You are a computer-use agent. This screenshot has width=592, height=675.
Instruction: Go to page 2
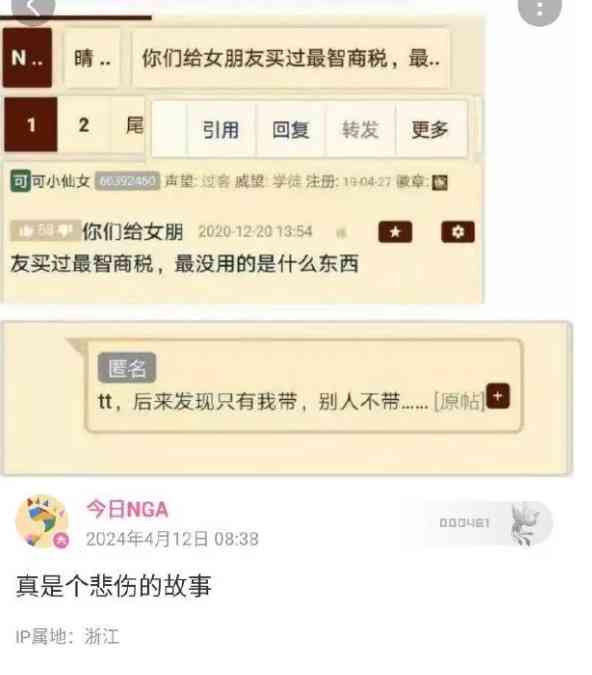[x=84, y=125]
